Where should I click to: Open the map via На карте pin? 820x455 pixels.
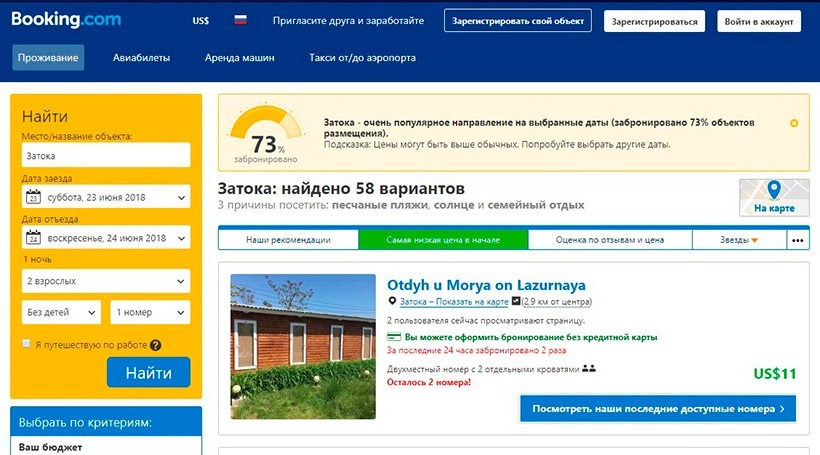click(x=773, y=197)
